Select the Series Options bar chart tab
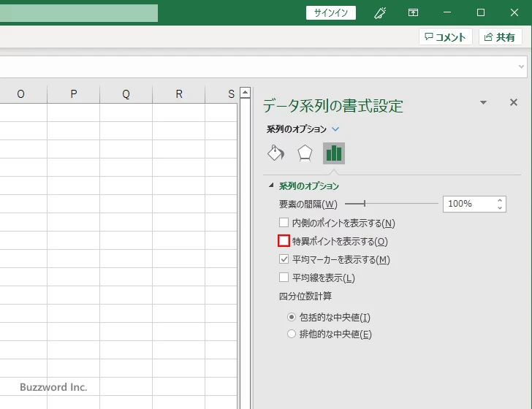 [334, 153]
